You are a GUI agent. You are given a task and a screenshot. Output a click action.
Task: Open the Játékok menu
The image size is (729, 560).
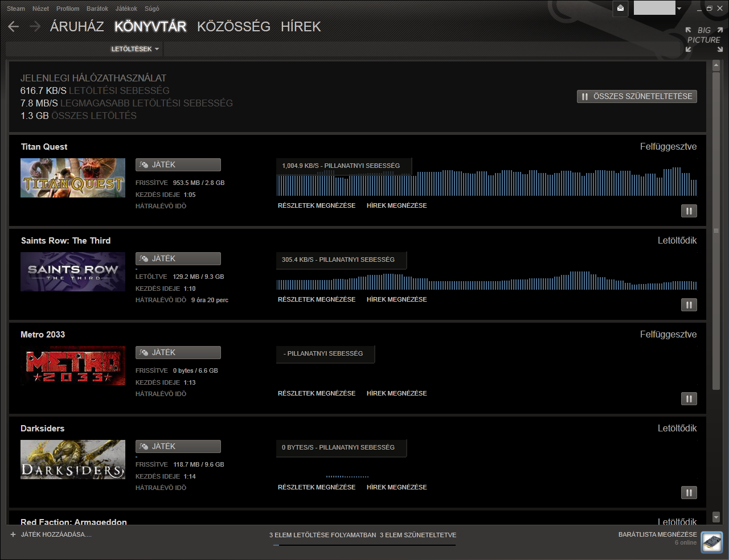point(126,9)
